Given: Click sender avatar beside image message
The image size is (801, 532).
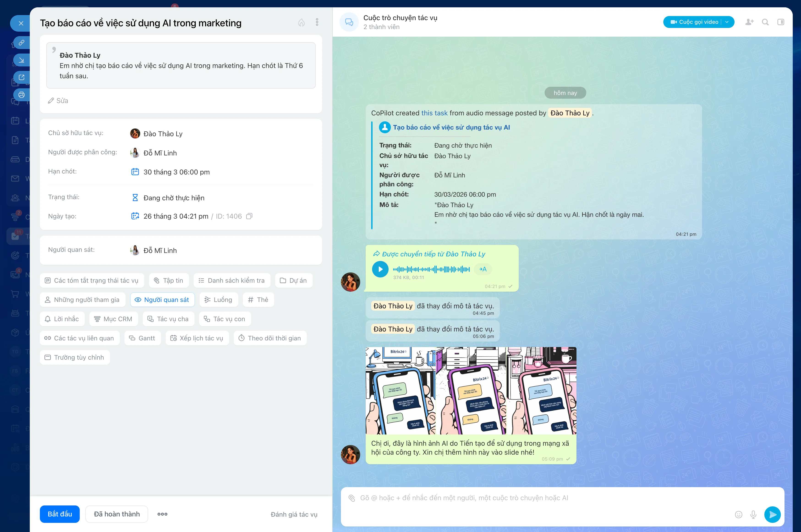Looking at the screenshot, I should coord(350,455).
